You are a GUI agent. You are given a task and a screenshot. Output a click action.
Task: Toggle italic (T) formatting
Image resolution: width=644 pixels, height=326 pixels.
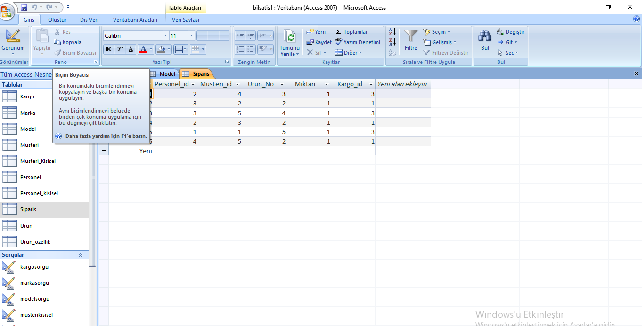coord(120,49)
